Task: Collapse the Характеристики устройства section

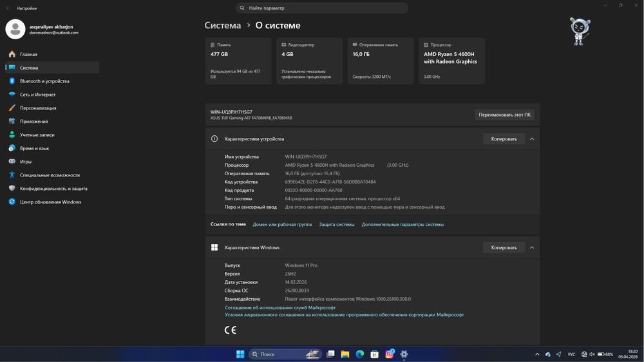Action: (x=532, y=138)
